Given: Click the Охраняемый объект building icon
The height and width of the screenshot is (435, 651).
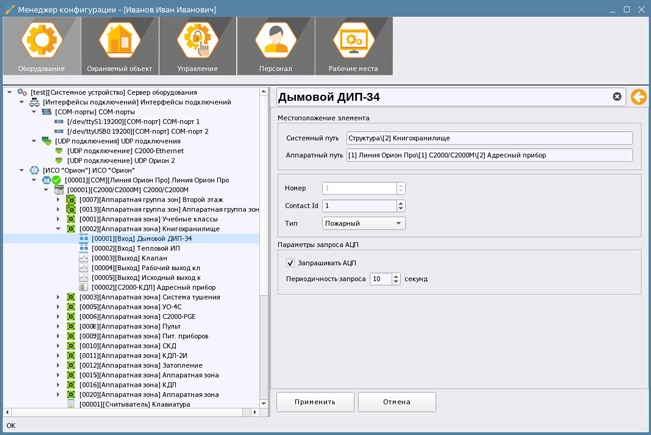Looking at the screenshot, I should pyautogui.click(x=119, y=42).
